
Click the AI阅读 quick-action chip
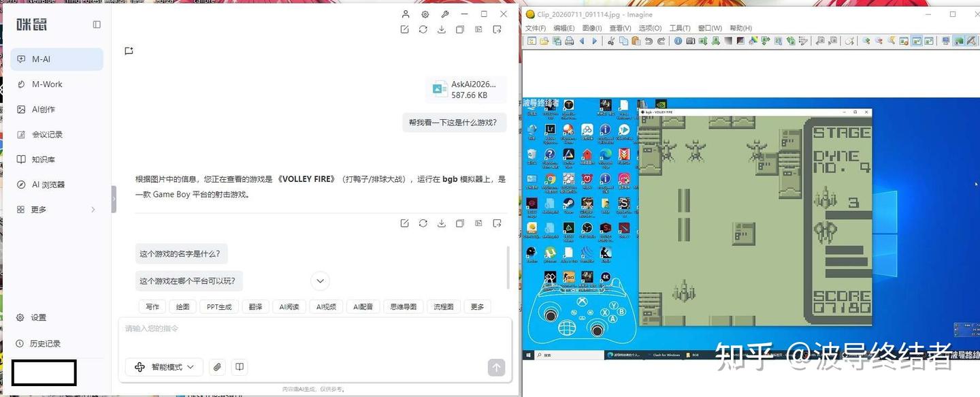pos(290,307)
